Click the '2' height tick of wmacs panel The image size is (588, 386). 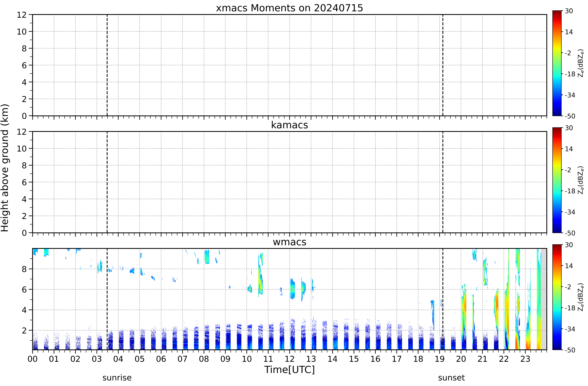click(24, 330)
